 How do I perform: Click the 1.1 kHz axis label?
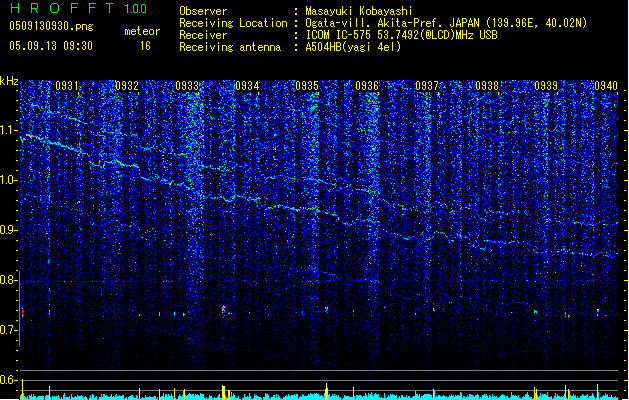pyautogui.click(x=8, y=130)
